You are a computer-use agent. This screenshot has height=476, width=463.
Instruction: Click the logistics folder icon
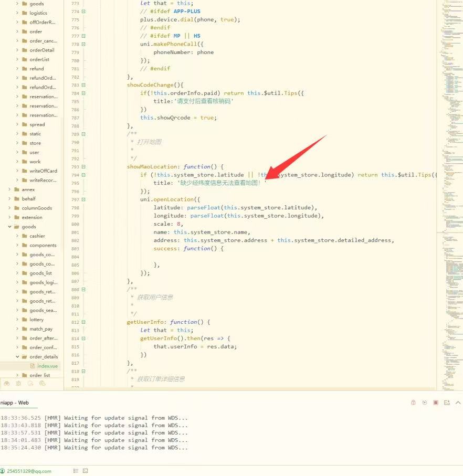click(x=25, y=13)
